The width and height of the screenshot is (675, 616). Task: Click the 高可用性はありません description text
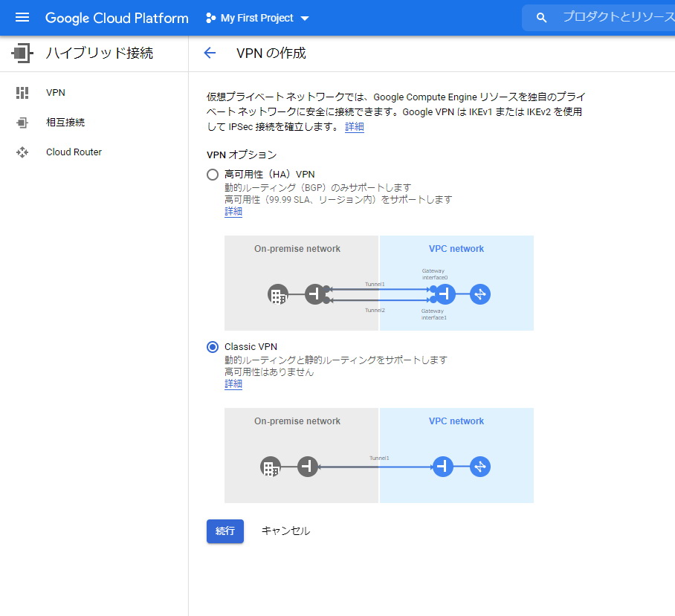(269, 372)
